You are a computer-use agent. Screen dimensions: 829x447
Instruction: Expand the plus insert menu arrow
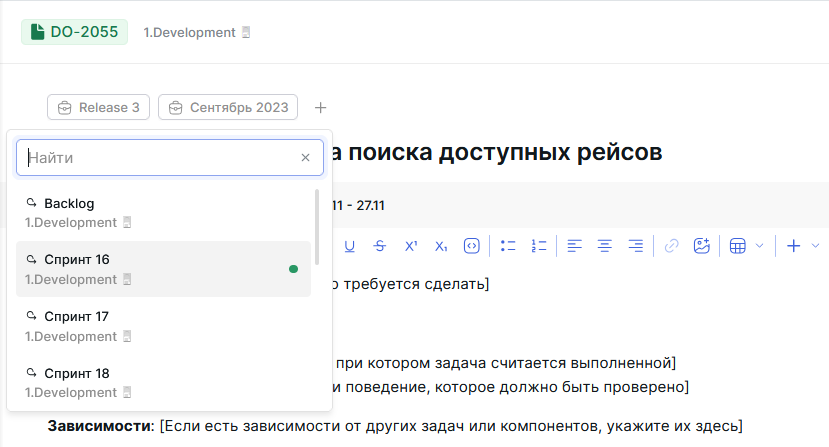tap(815, 245)
